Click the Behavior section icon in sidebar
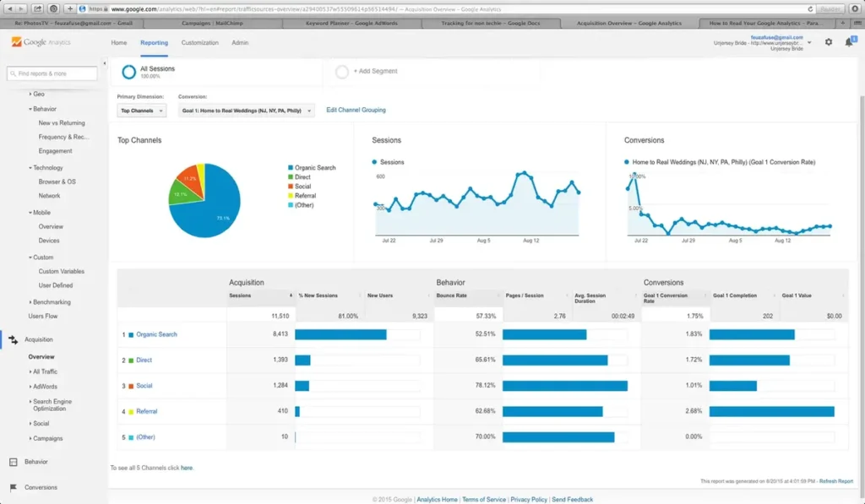This screenshot has width=865, height=504. coord(14,463)
